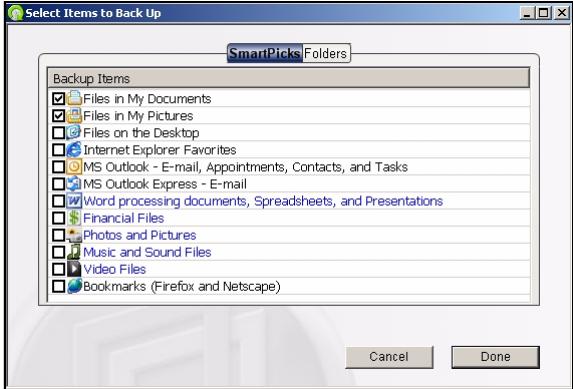Select the Internet Explorer Favorites label
Screen dimensions: 573x389
pyautogui.click(x=160, y=150)
